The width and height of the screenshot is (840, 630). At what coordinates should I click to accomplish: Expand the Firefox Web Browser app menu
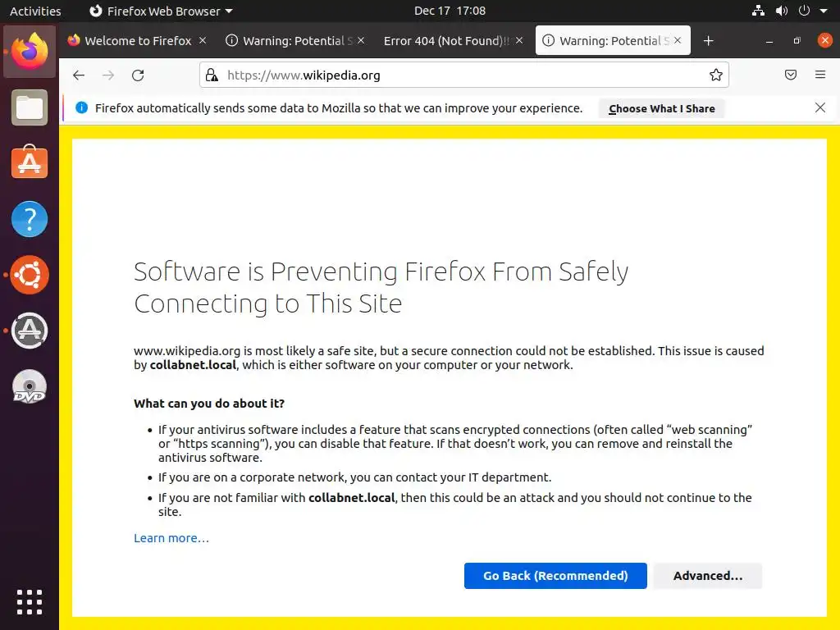[161, 11]
